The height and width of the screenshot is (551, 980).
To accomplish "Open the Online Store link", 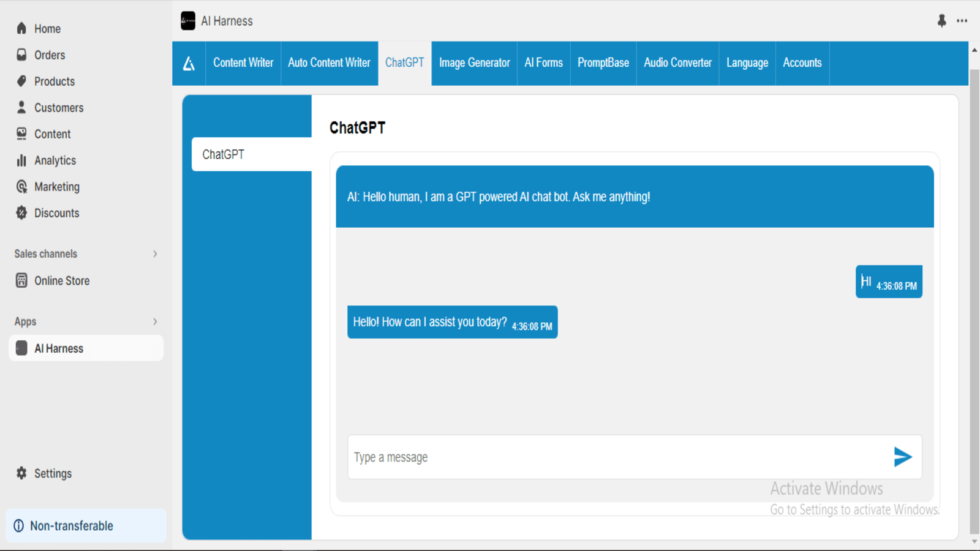I will (62, 280).
